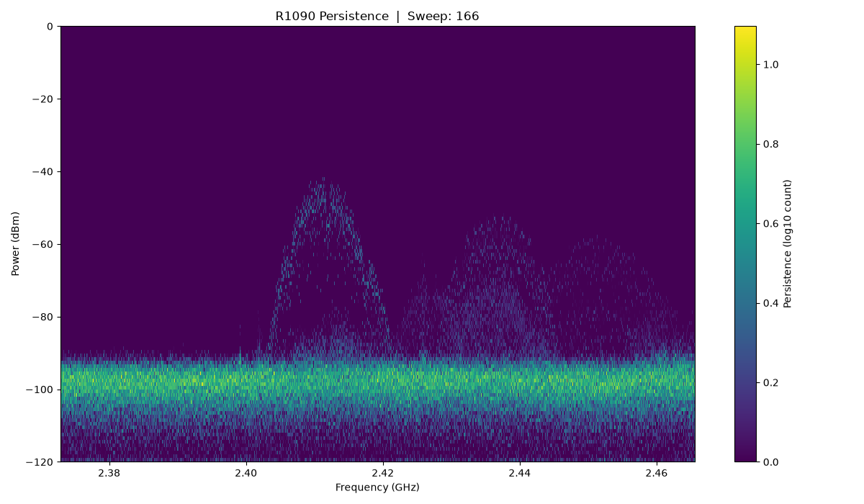Click the 0.0 colorbar tick label
The height and width of the screenshot is (504, 864).
click(x=770, y=462)
